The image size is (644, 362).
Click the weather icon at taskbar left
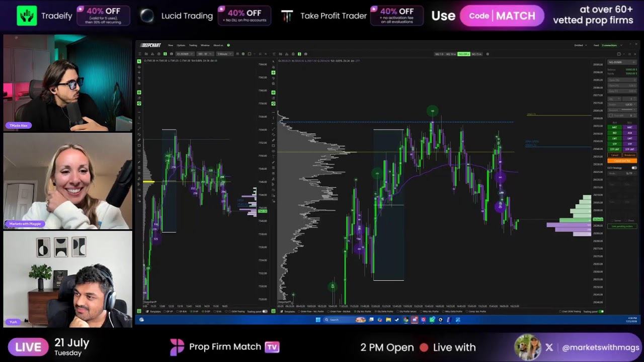point(141,320)
